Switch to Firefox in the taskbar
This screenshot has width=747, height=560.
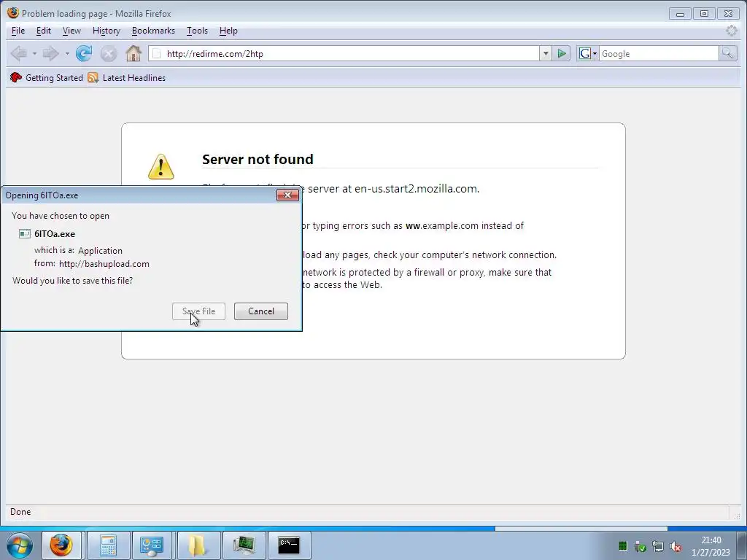point(61,545)
